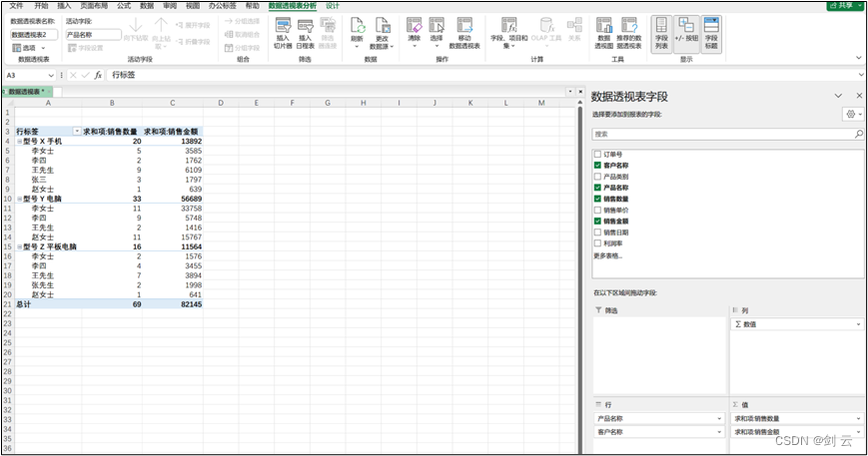Open the 文件 (File) menu
This screenshot has width=868, height=456.
pos(17,6)
